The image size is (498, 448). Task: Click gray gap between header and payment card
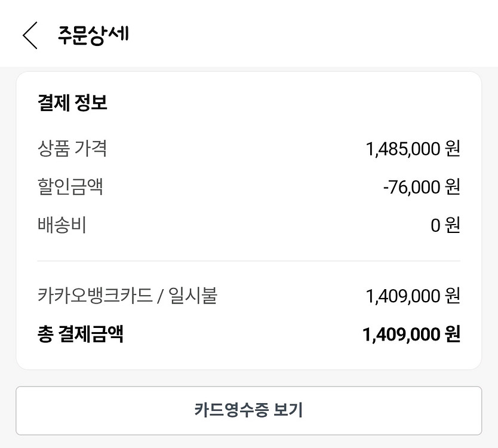coord(248,69)
